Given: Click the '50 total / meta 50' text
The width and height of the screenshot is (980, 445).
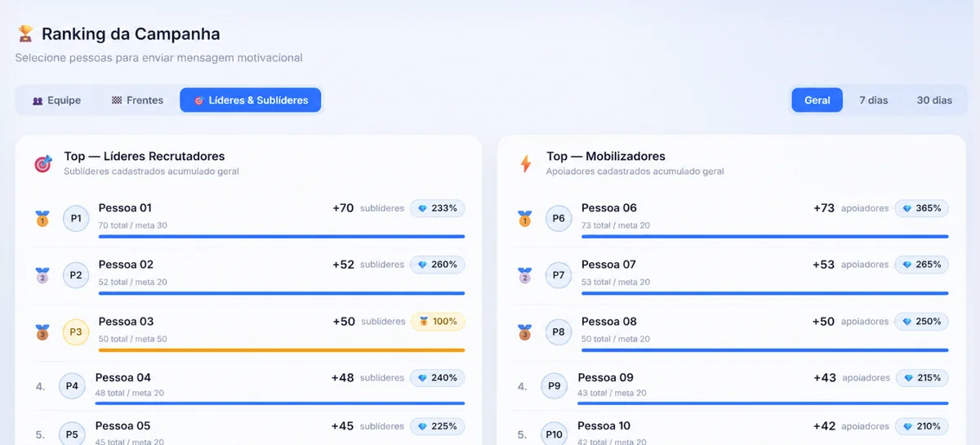Looking at the screenshot, I should coord(133,339).
